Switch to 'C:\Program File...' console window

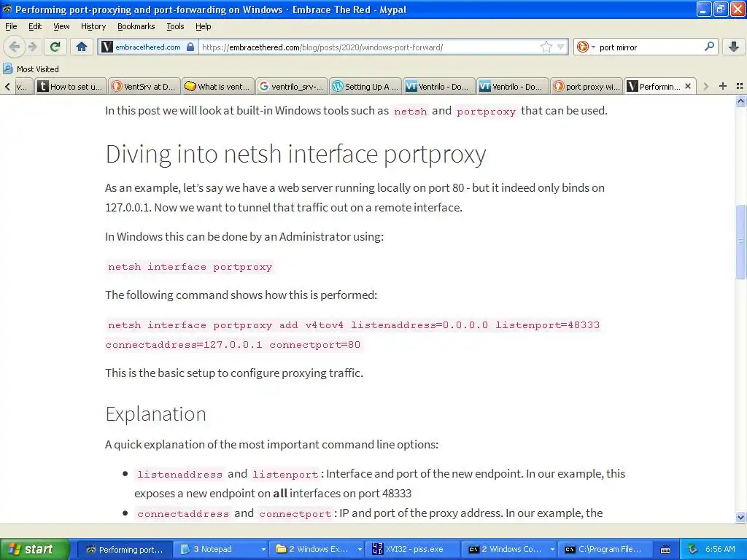605,549
